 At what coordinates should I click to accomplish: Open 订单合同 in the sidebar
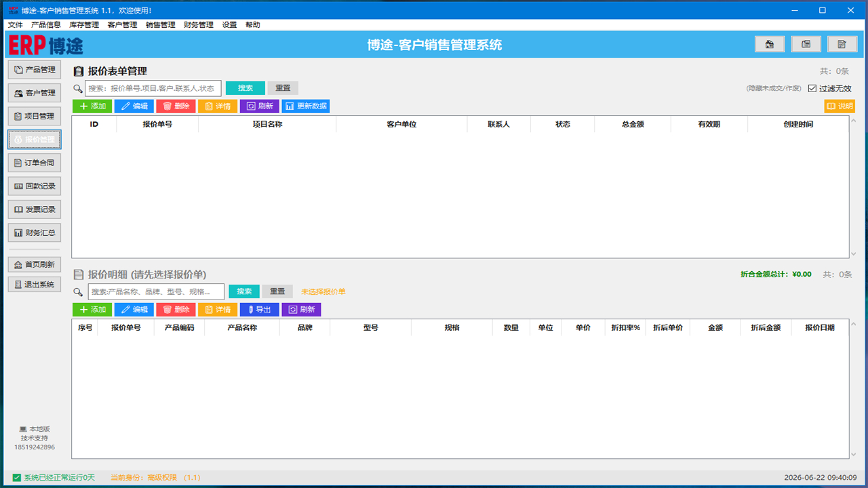pyautogui.click(x=35, y=163)
